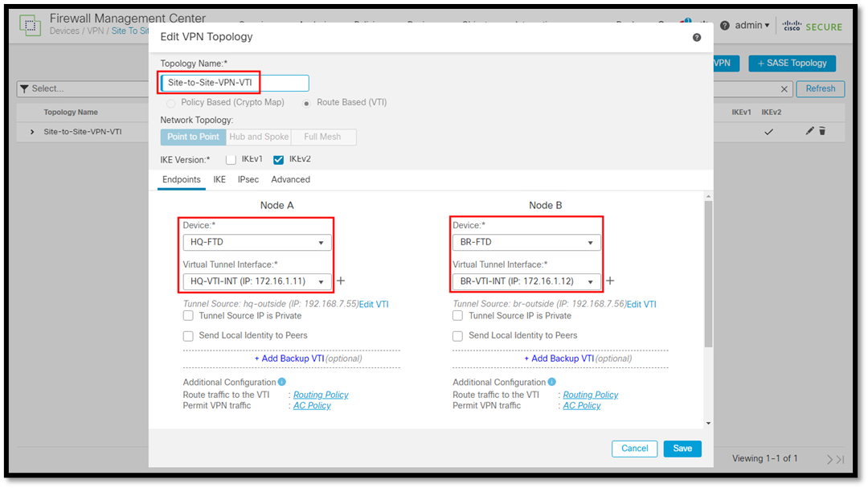This screenshot has width=868, height=488.
Task: Click Edit VTI link for Node B
Action: pos(641,304)
